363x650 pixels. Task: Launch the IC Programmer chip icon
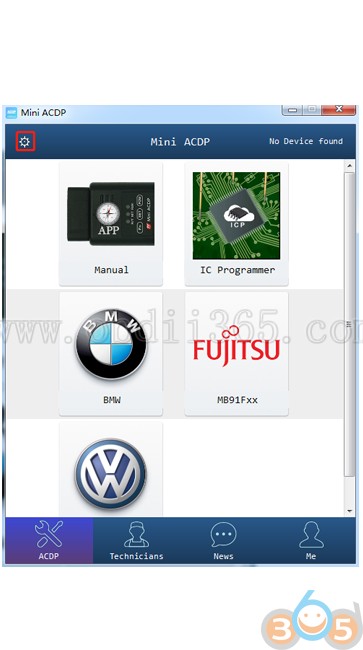click(236, 216)
